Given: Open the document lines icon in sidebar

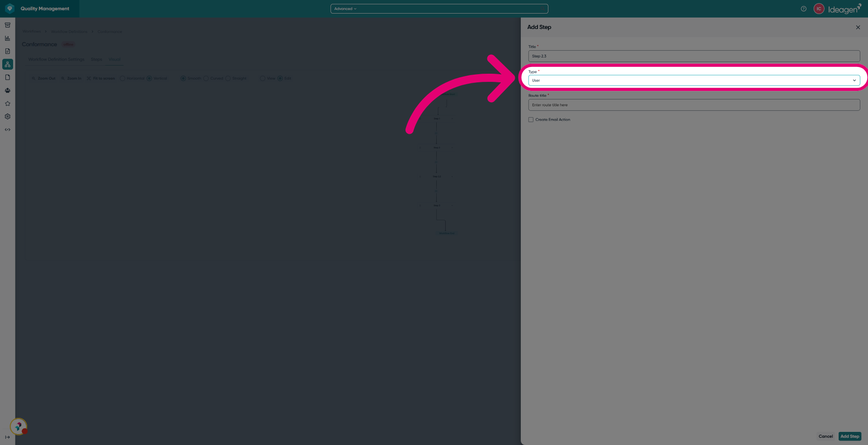Looking at the screenshot, I should 8,51.
